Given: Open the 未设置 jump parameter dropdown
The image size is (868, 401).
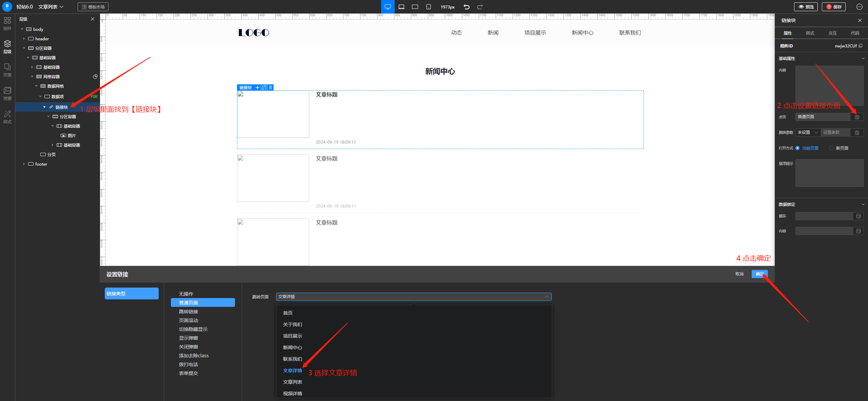Looking at the screenshot, I should (808, 132).
